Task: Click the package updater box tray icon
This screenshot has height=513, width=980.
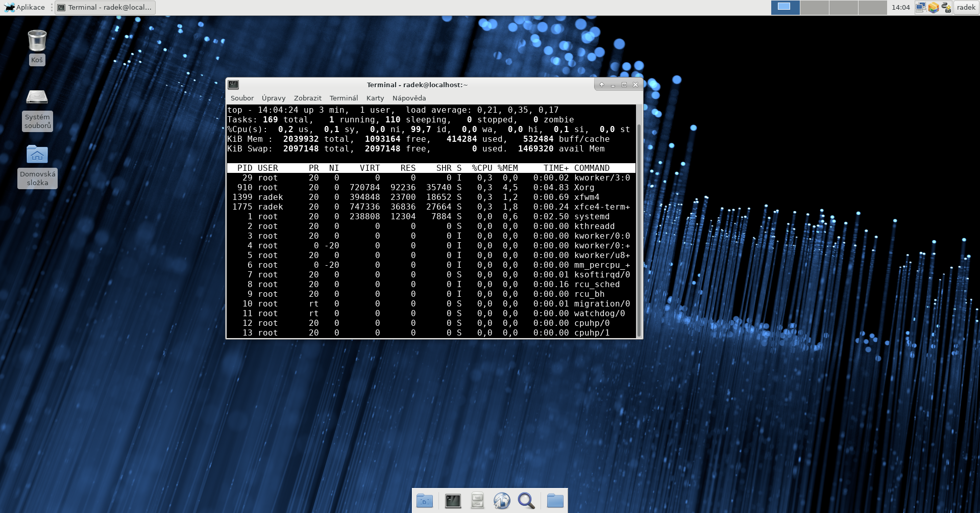Action: tap(933, 7)
